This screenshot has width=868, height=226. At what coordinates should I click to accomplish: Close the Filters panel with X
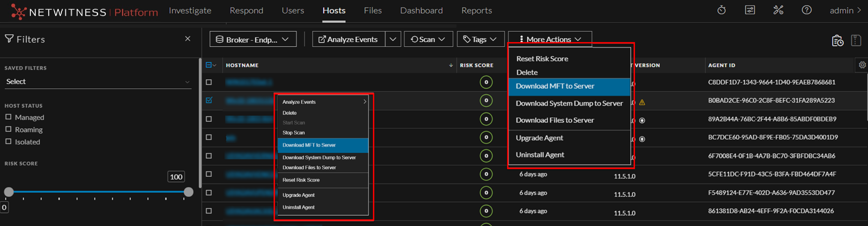coord(188,39)
